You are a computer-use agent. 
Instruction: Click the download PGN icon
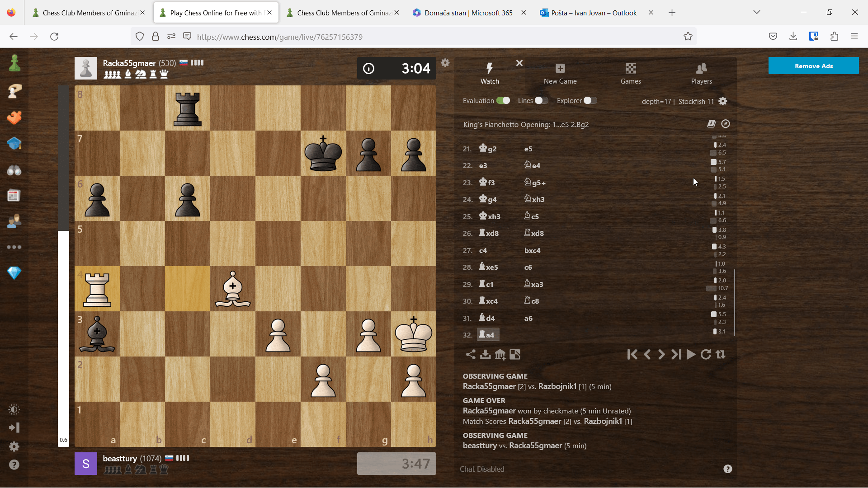(485, 355)
